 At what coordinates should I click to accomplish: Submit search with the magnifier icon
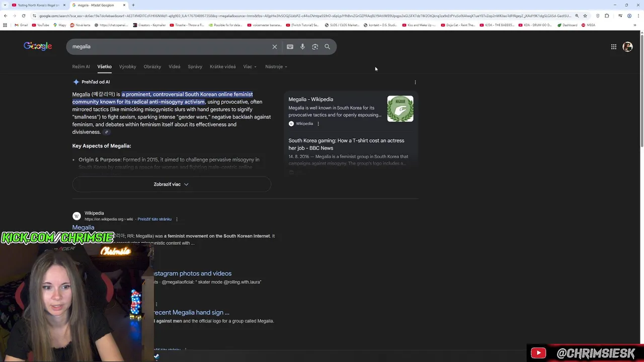click(x=327, y=47)
